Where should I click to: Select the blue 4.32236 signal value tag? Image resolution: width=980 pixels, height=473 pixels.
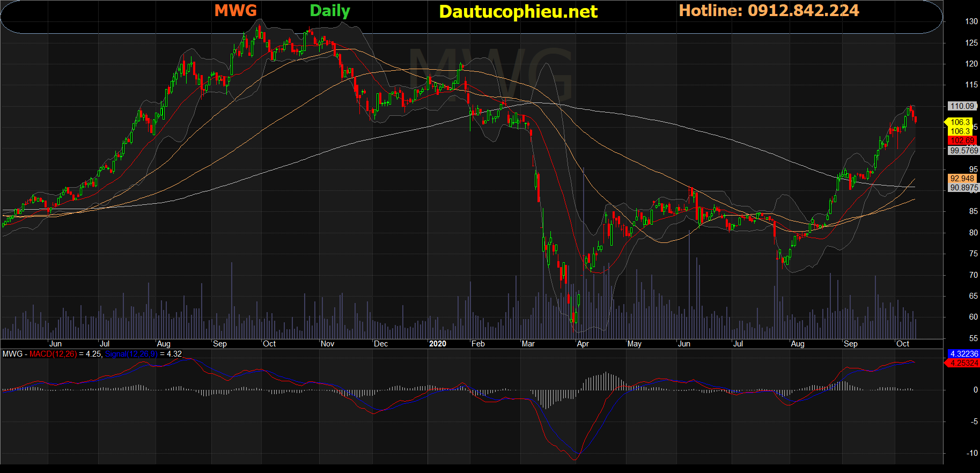[x=964, y=354]
